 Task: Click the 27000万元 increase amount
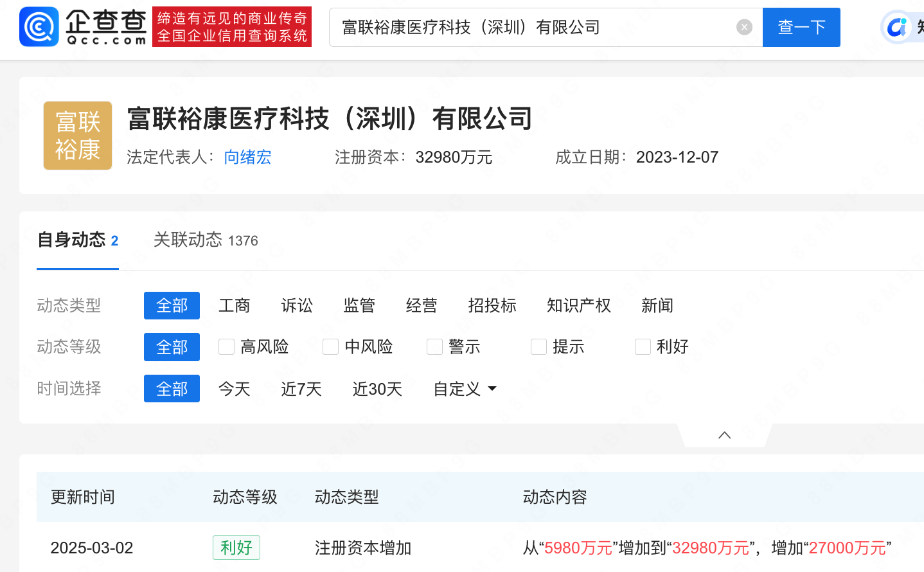[x=848, y=548]
